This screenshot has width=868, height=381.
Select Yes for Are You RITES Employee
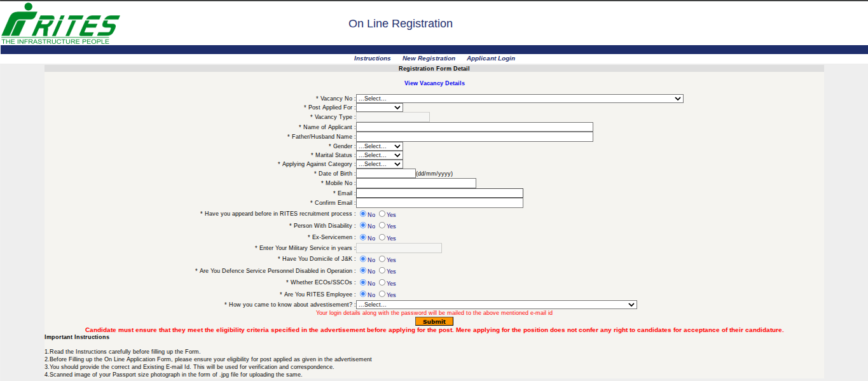[x=382, y=294]
